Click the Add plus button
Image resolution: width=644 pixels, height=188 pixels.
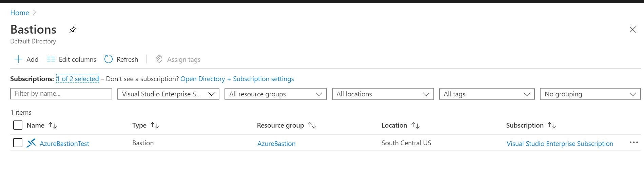point(26,59)
